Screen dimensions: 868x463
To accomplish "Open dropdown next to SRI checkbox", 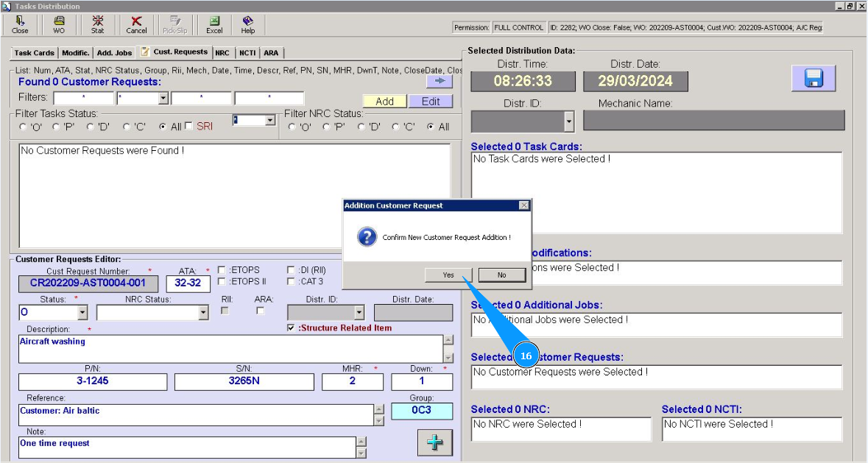I will click(270, 120).
